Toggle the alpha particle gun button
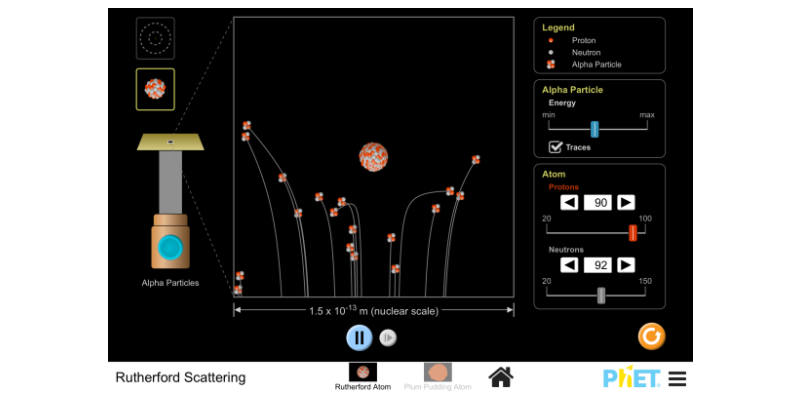 pos(170,247)
